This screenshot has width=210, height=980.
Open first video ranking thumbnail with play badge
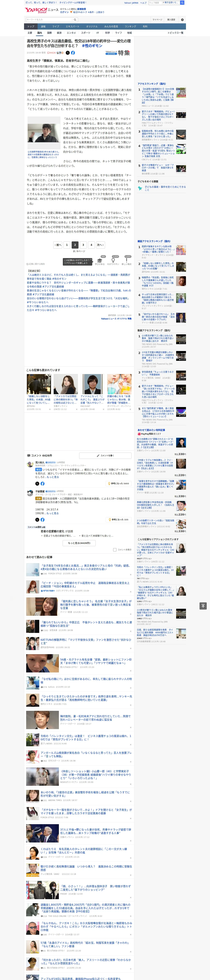(181, 339)
